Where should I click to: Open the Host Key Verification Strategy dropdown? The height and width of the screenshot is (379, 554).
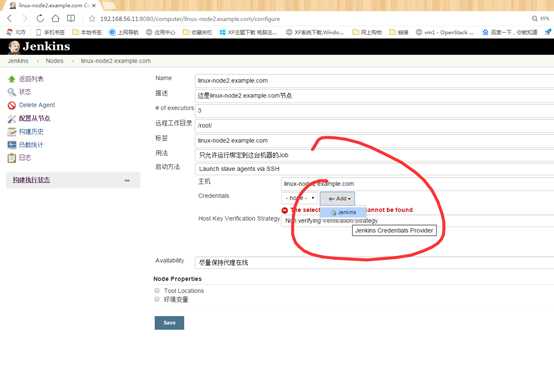click(x=418, y=220)
